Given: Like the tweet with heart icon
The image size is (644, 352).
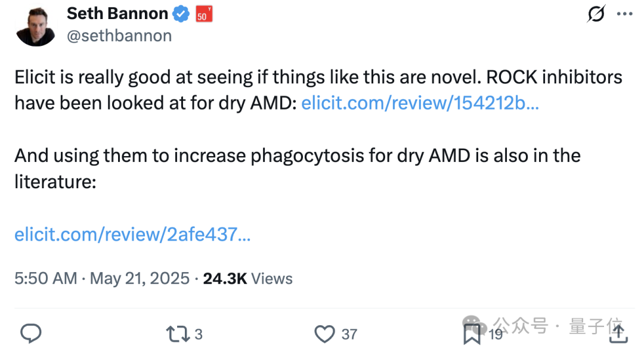Looking at the screenshot, I should (x=324, y=334).
